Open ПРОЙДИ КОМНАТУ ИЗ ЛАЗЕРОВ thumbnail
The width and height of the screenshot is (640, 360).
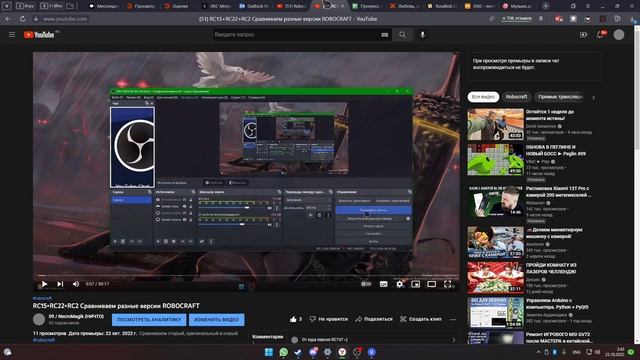(x=496, y=278)
